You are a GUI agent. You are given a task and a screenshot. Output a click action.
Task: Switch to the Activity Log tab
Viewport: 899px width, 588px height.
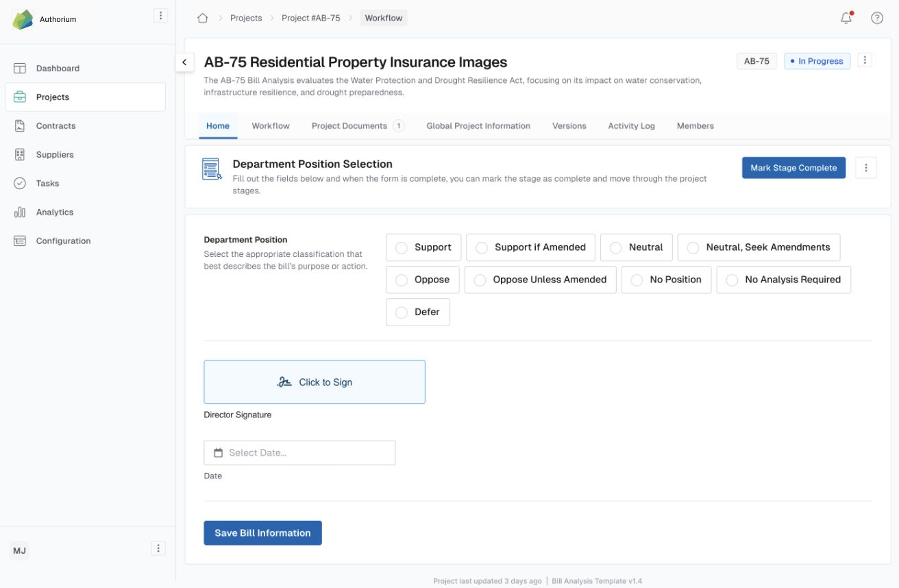[x=631, y=126]
